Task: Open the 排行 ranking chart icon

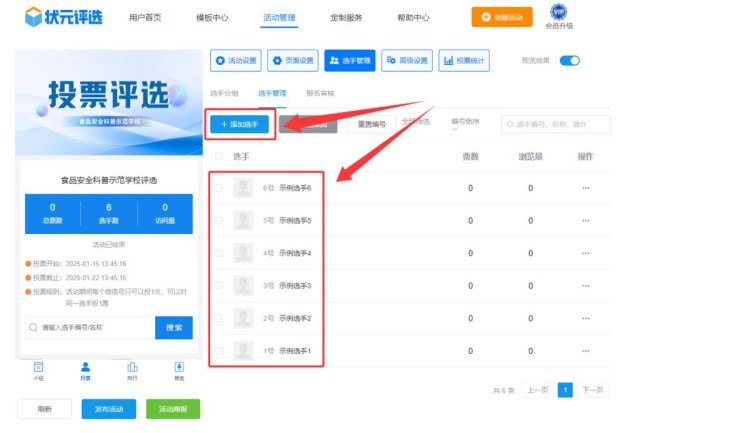Action: click(x=132, y=368)
